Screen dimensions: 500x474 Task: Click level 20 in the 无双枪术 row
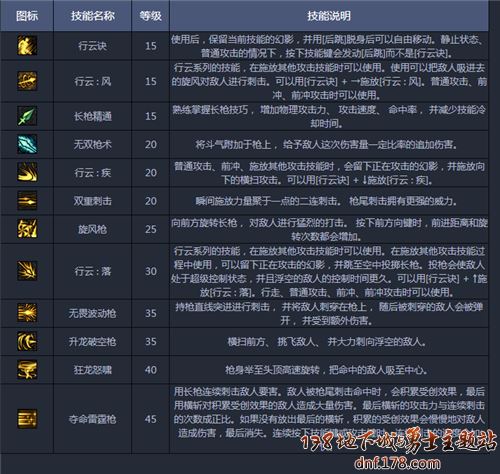[151, 145]
